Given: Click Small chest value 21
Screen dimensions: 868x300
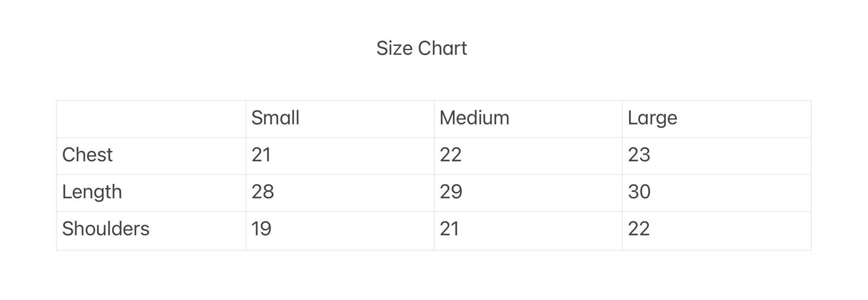Looking at the screenshot, I should point(261,155).
